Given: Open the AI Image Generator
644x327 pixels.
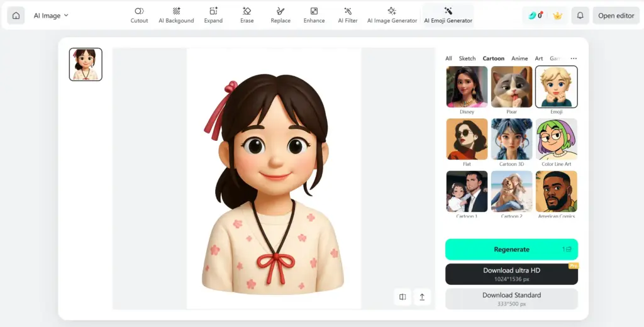Looking at the screenshot, I should (x=392, y=15).
